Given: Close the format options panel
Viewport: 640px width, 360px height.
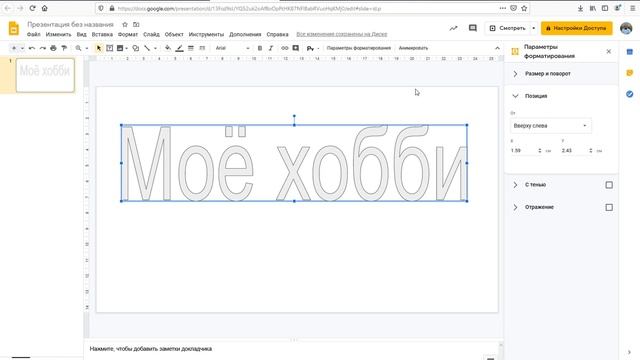Looking at the screenshot, I should (x=609, y=51).
